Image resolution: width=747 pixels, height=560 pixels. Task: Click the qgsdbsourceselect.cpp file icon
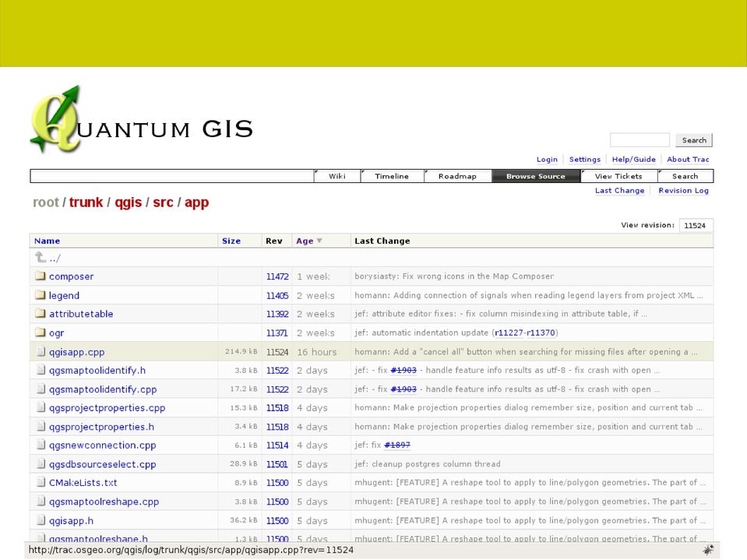tap(41, 463)
